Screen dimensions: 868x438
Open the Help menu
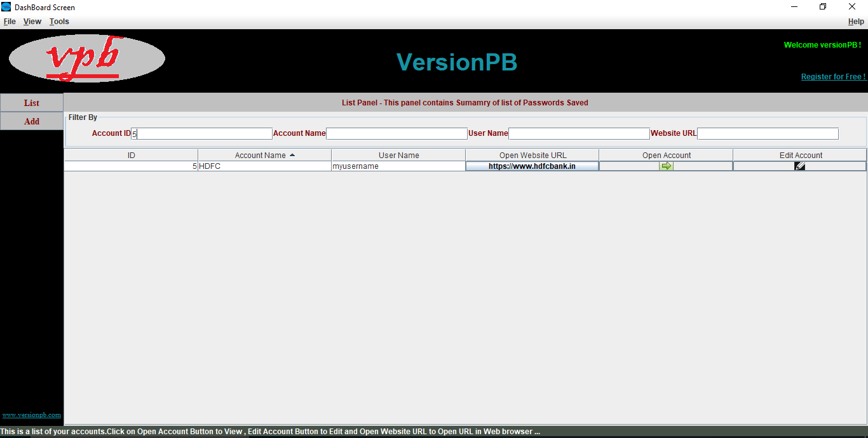coord(856,22)
